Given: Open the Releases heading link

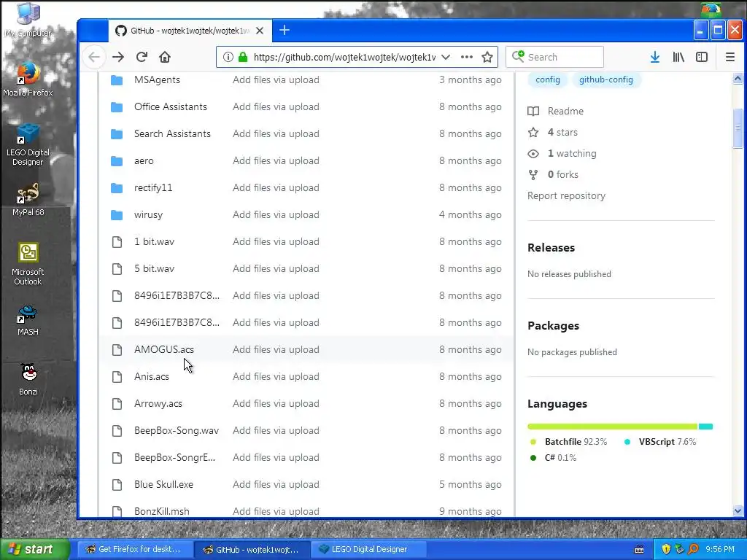Looking at the screenshot, I should point(551,248).
